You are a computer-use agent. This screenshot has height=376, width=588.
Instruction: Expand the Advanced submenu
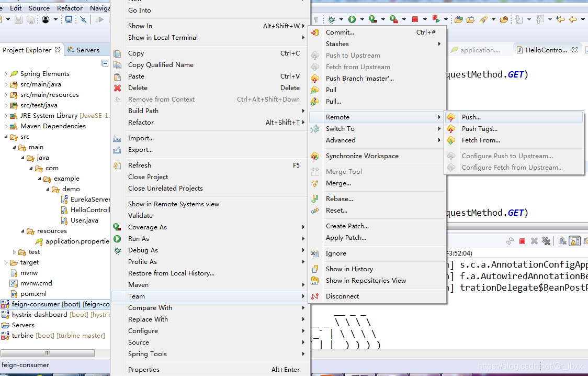[x=377, y=140]
